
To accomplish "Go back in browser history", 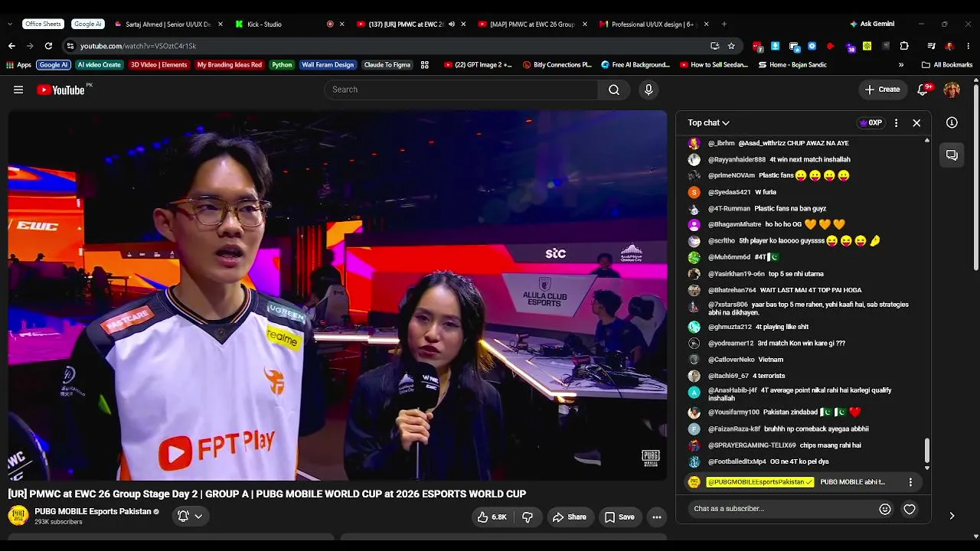I will [x=11, y=46].
